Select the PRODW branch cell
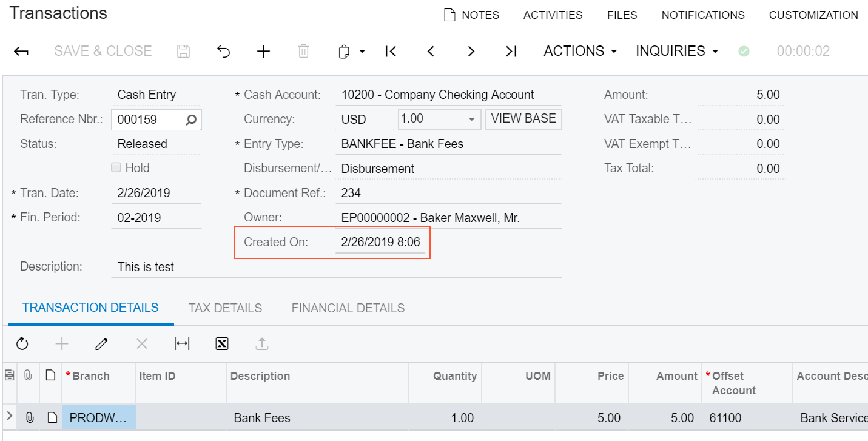Viewport: 868px width, 441px height. click(x=98, y=418)
